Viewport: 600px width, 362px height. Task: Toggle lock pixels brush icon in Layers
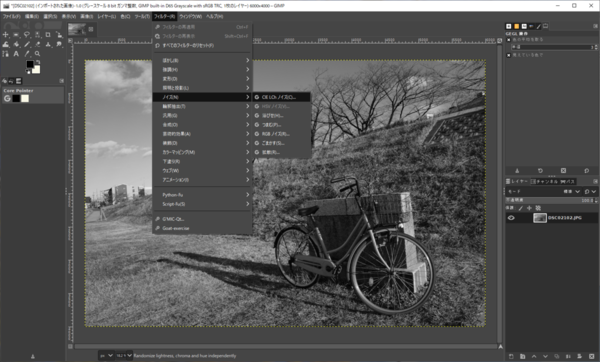[520, 208]
